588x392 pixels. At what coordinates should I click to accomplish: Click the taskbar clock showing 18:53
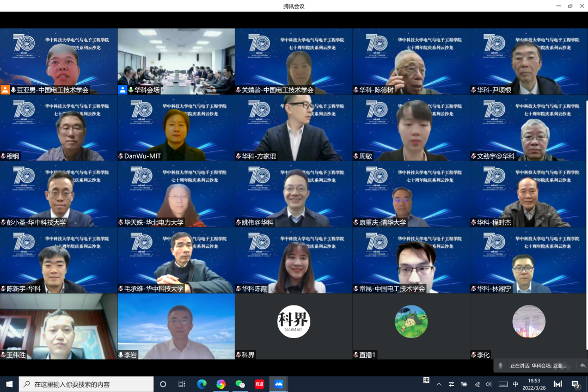click(x=534, y=384)
